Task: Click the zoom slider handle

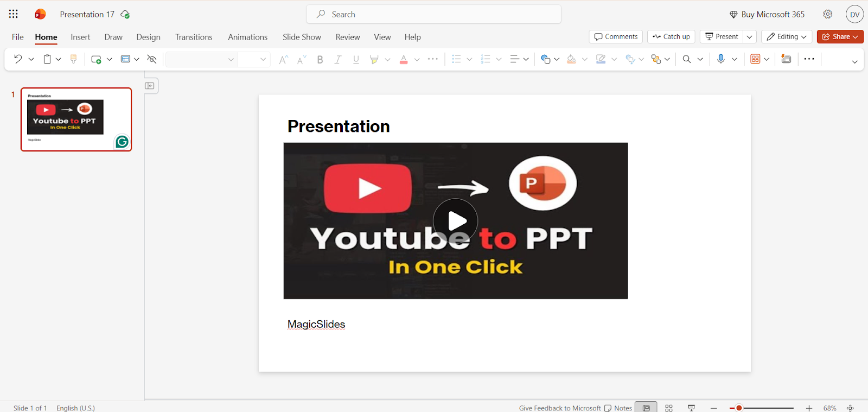Action: [739, 408]
